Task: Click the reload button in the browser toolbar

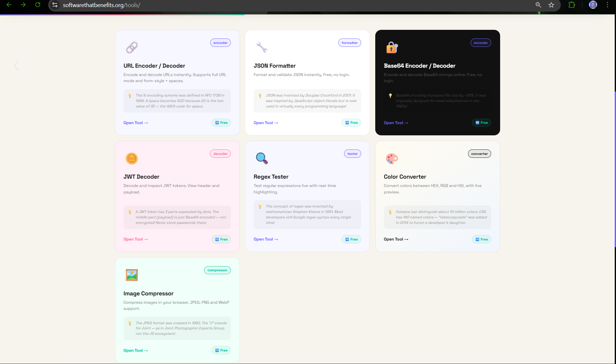Action: [38, 5]
